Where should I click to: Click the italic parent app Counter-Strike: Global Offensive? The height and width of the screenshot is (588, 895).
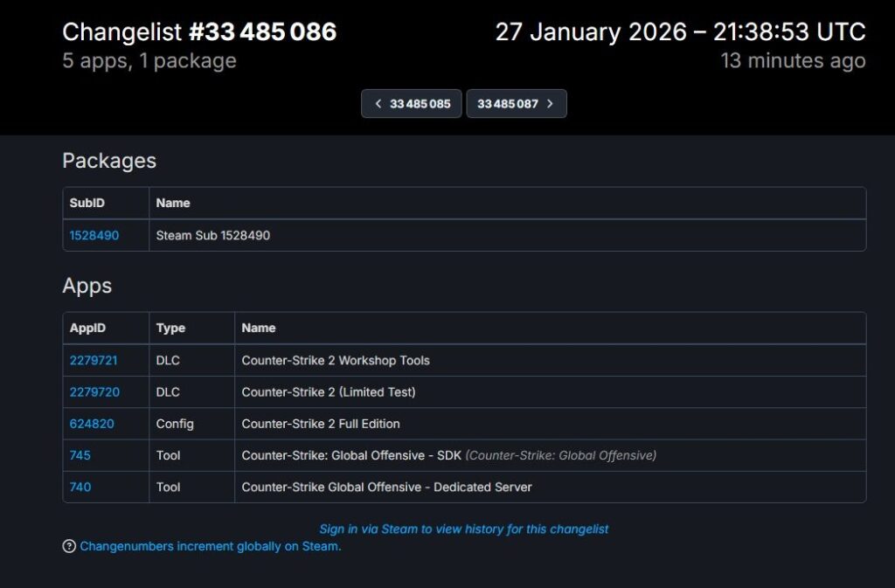pos(561,455)
